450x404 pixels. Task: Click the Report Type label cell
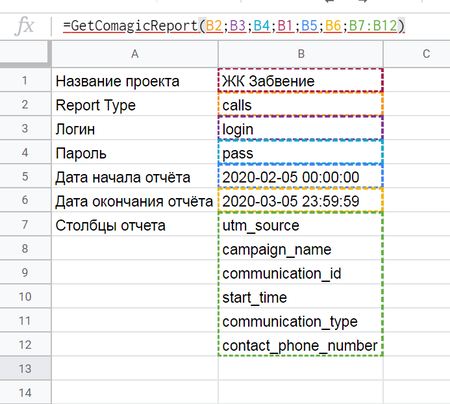135,105
